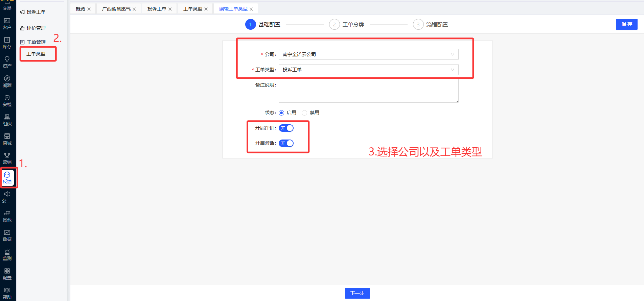Click the 备注说明 text area

[x=368, y=91]
